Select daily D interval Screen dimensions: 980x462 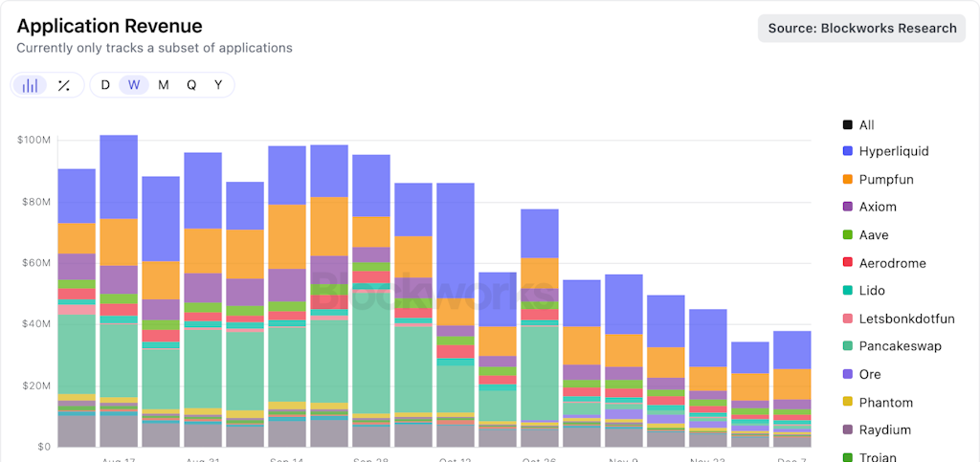click(105, 85)
